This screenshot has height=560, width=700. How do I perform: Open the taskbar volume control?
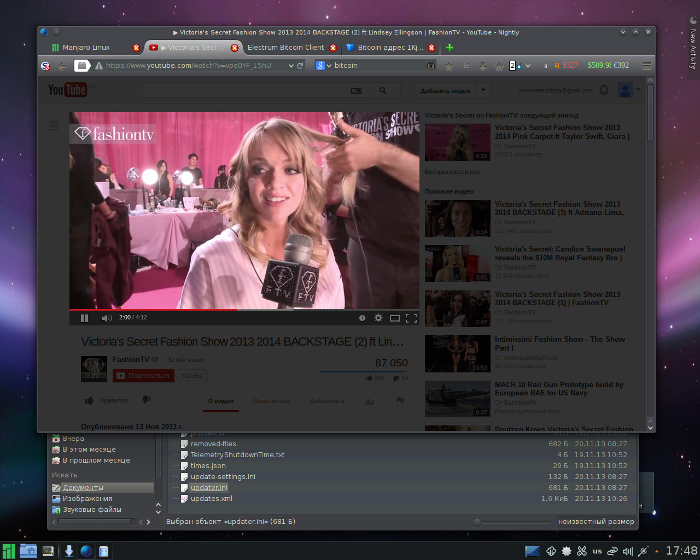click(x=628, y=551)
